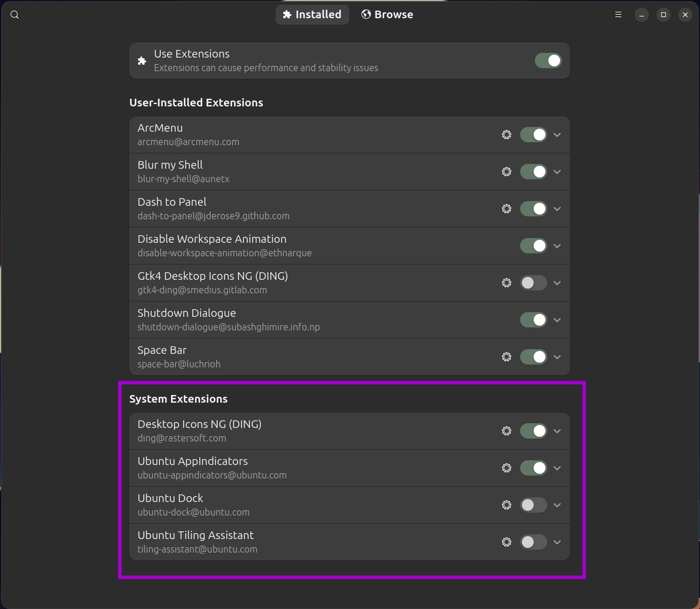Maximize the Extensions window
This screenshot has width=700, height=609.
[663, 15]
